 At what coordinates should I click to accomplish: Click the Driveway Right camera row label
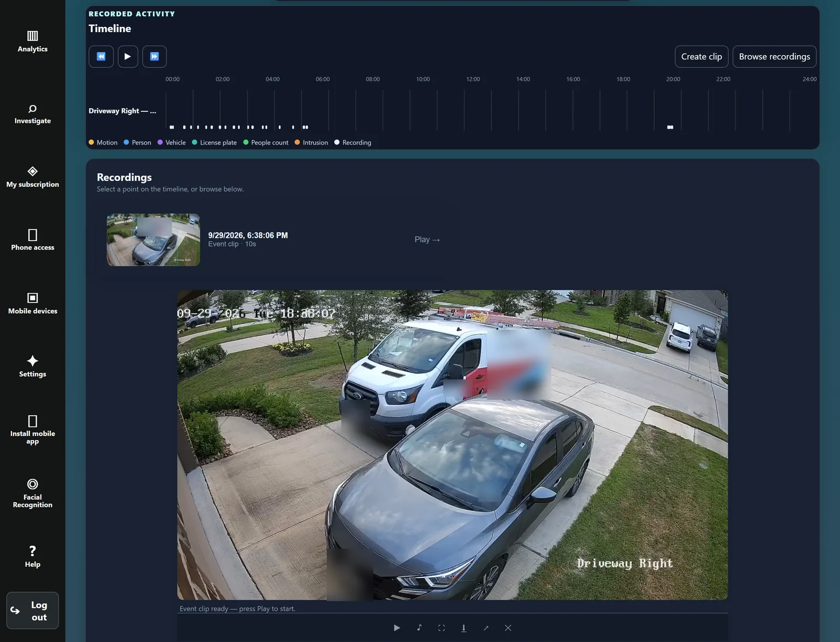pyautogui.click(x=122, y=111)
